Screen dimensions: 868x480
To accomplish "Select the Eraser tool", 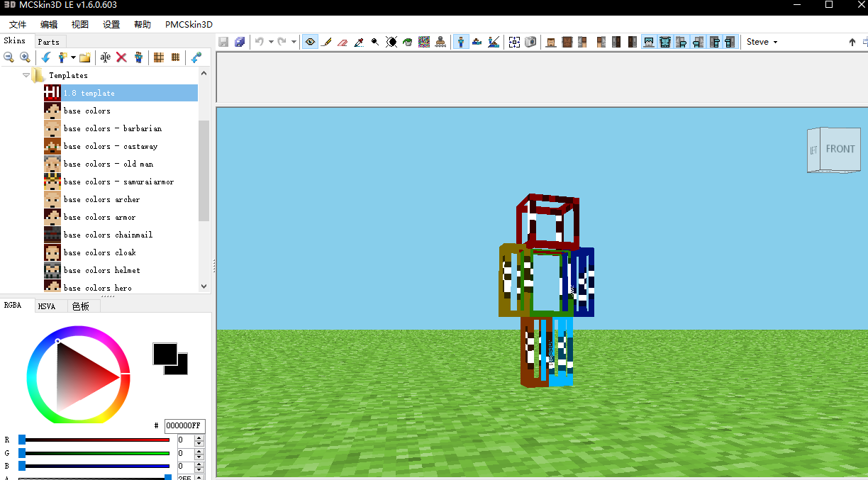I will click(x=343, y=42).
